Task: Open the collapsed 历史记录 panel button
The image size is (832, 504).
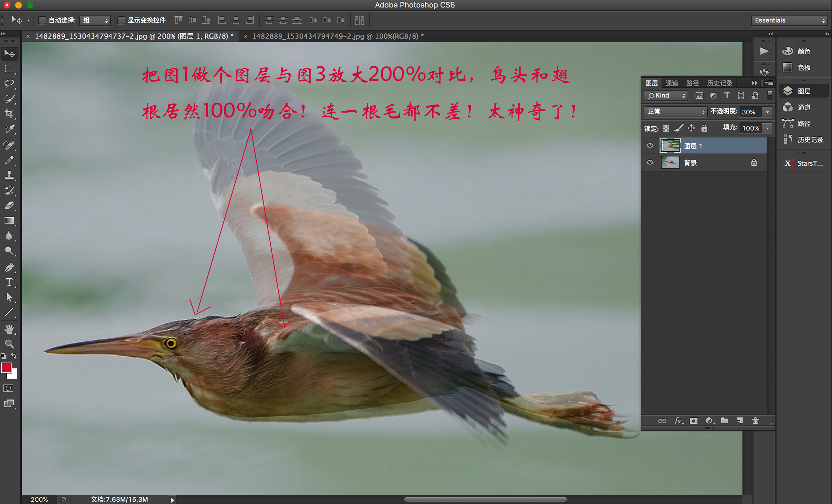Action: click(x=804, y=140)
